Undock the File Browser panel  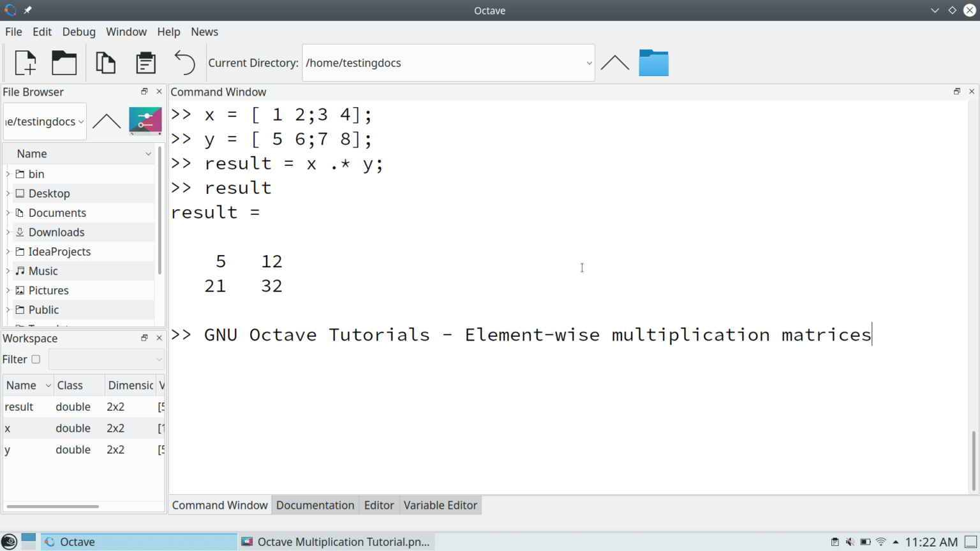144,91
